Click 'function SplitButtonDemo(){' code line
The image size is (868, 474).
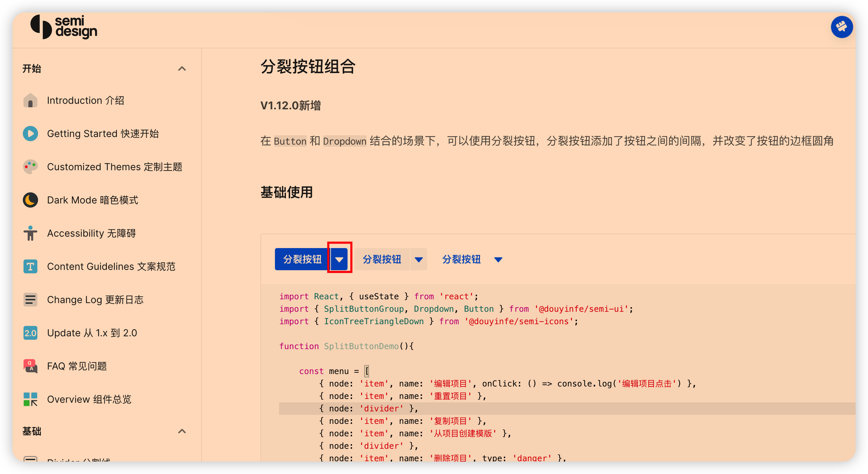347,346
